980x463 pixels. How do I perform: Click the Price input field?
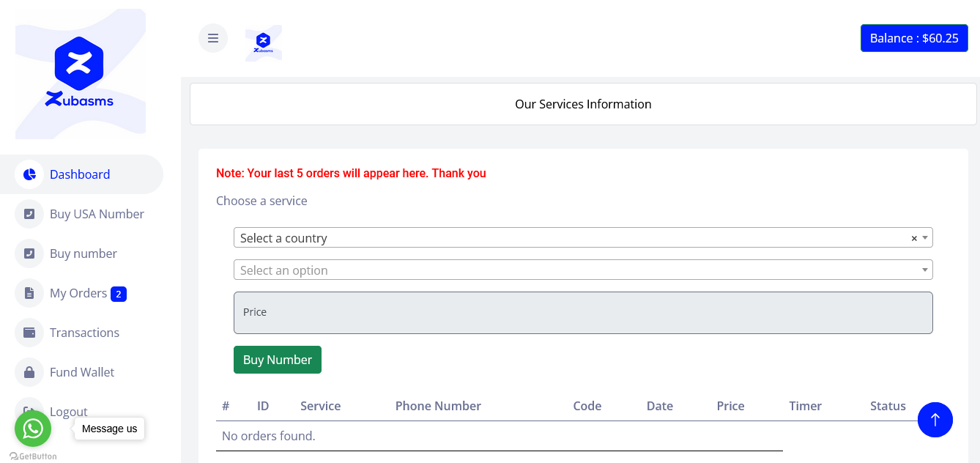tap(582, 313)
